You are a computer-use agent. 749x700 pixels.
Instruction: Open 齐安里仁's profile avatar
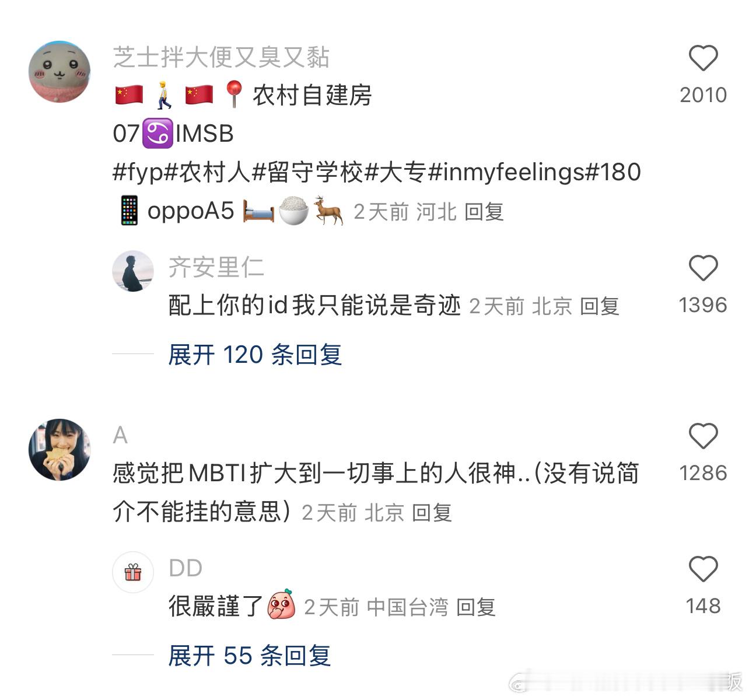tap(133, 271)
